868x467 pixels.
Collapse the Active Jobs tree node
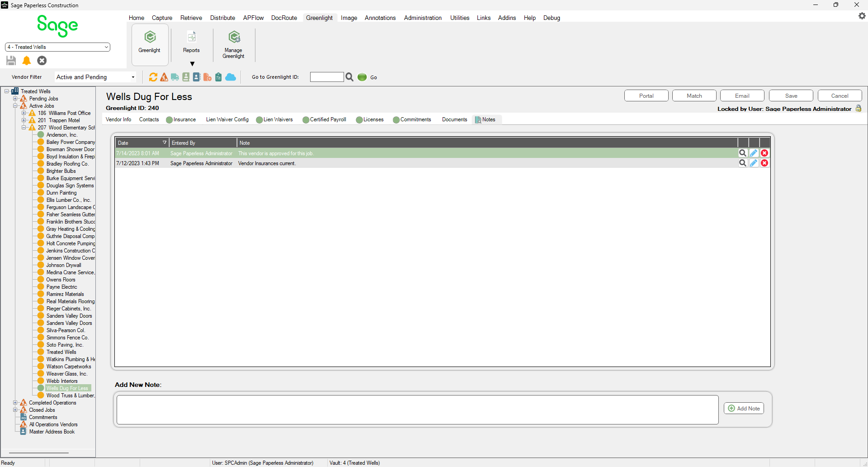coord(15,105)
